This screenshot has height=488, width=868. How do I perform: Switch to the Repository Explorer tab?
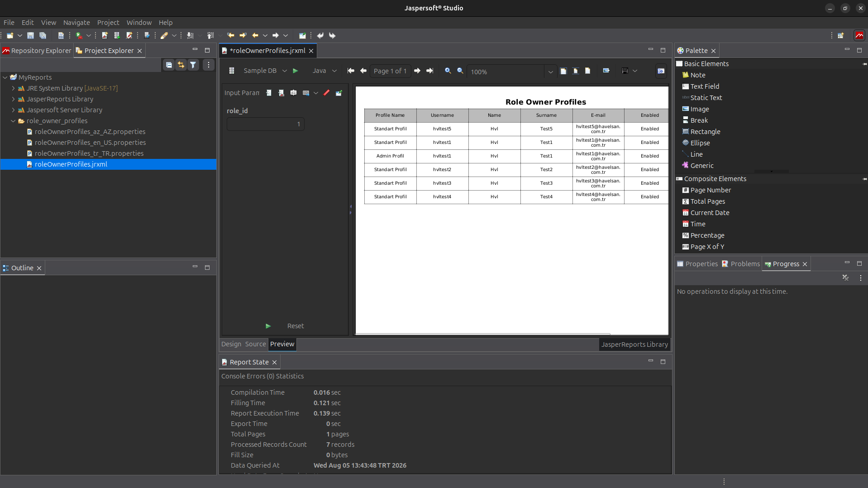point(37,51)
